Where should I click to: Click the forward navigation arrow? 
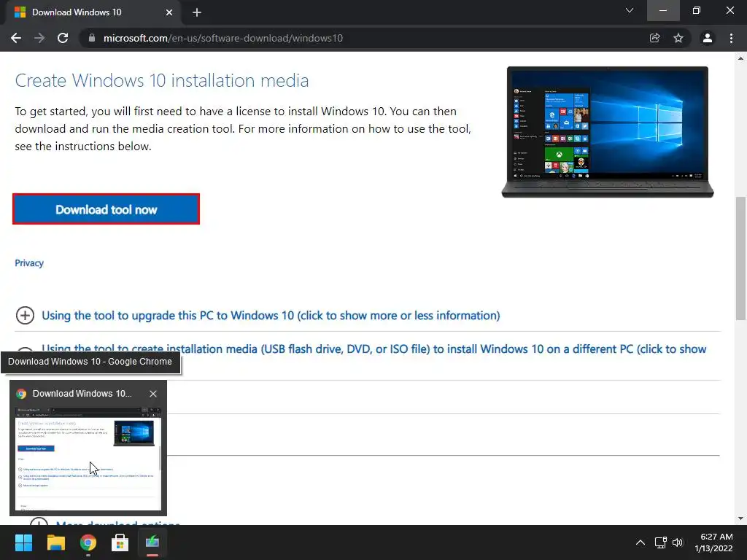39,38
